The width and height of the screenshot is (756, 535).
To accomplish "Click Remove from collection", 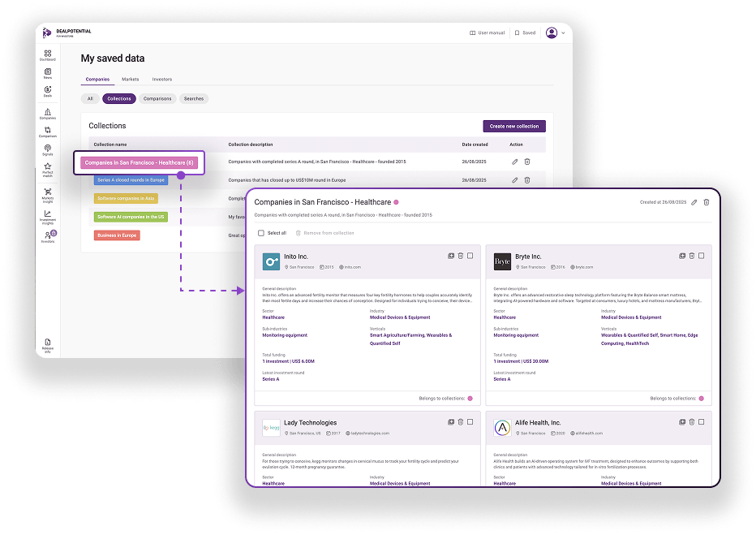I will tap(325, 233).
